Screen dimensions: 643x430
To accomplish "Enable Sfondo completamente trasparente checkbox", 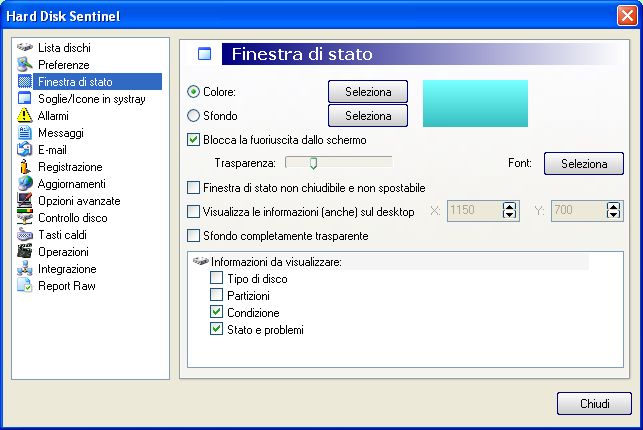I will 193,236.
